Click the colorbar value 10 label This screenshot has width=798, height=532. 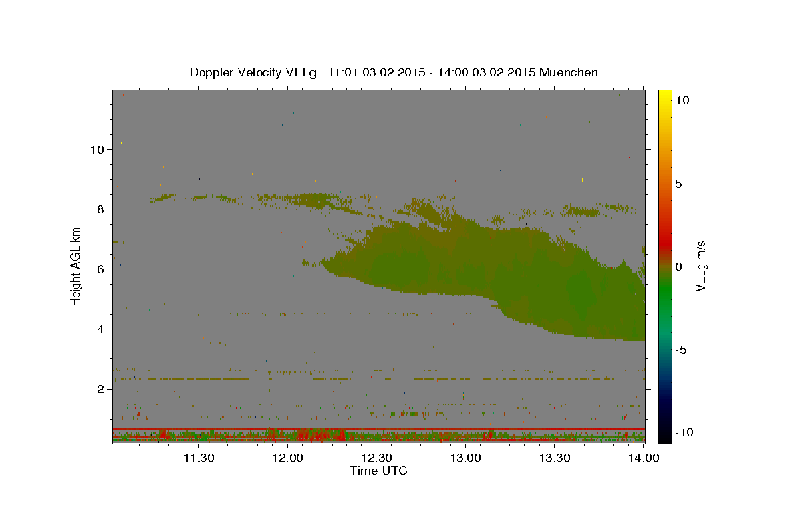(682, 100)
